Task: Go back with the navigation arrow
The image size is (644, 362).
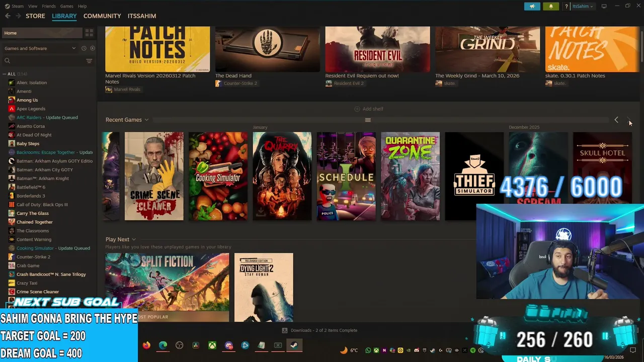Action: (x=8, y=16)
